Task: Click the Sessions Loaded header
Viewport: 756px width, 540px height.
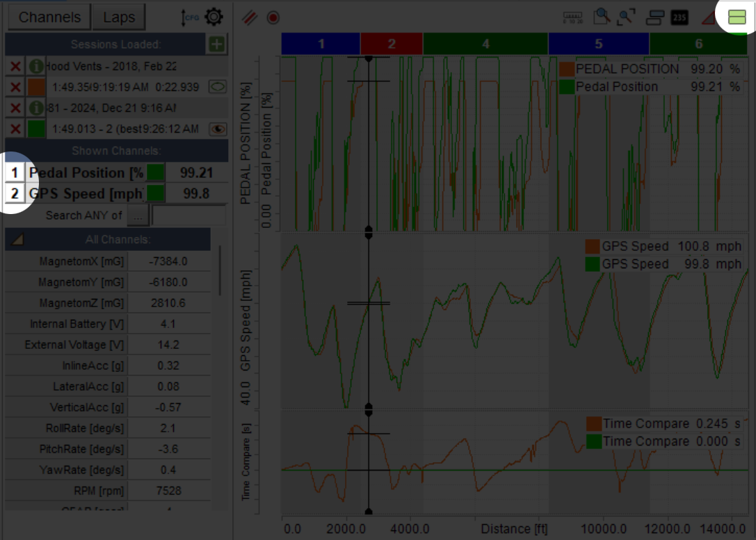Action: pos(115,44)
